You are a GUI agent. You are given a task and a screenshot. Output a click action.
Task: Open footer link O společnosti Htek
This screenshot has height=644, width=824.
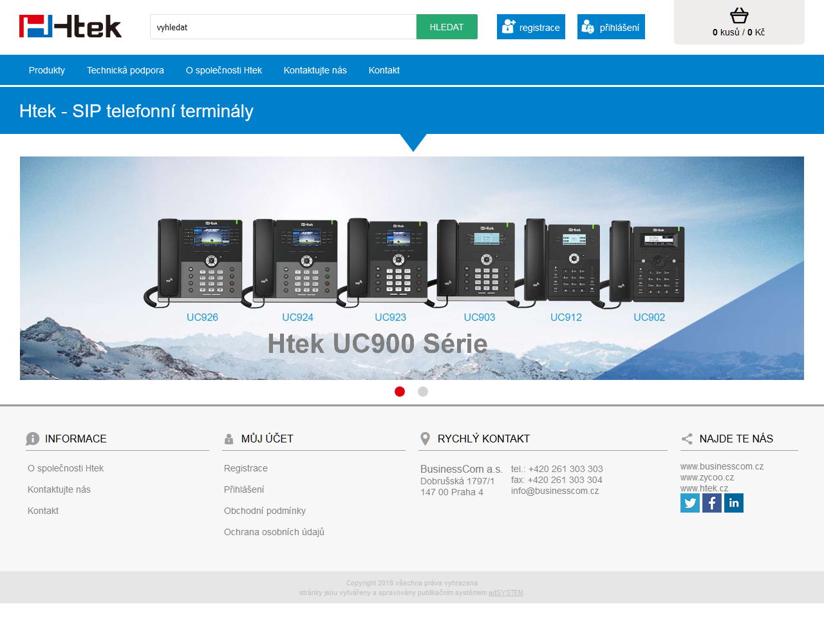(66, 468)
